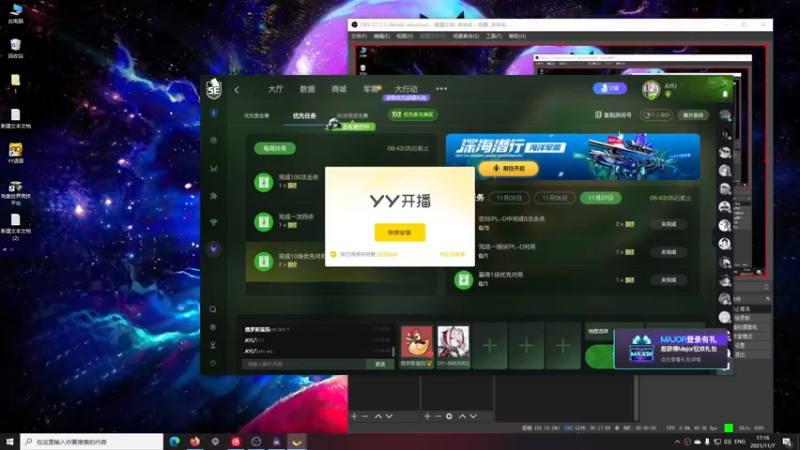Click 复制房间号 copy room number
The width and height of the screenshot is (800, 450).
(x=613, y=115)
